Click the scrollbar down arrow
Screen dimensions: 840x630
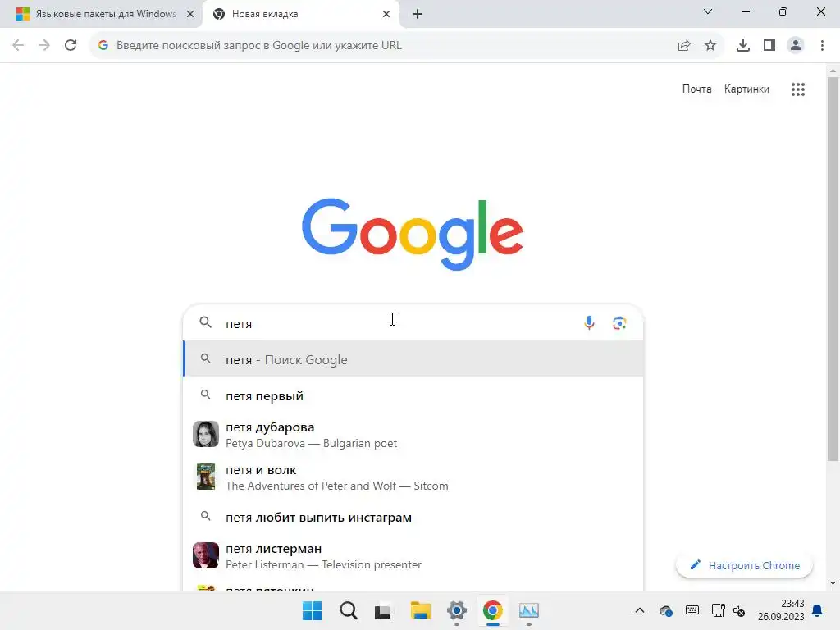coord(833,583)
